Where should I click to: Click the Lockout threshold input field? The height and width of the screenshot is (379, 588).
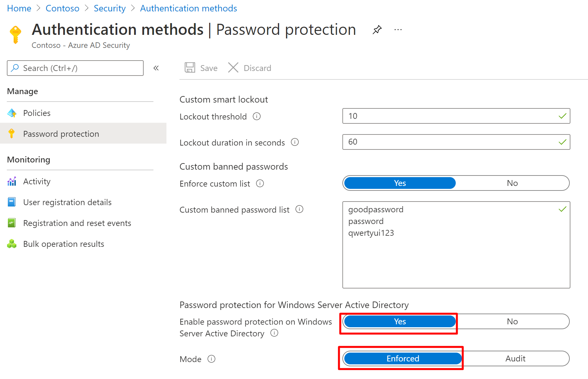(450, 116)
